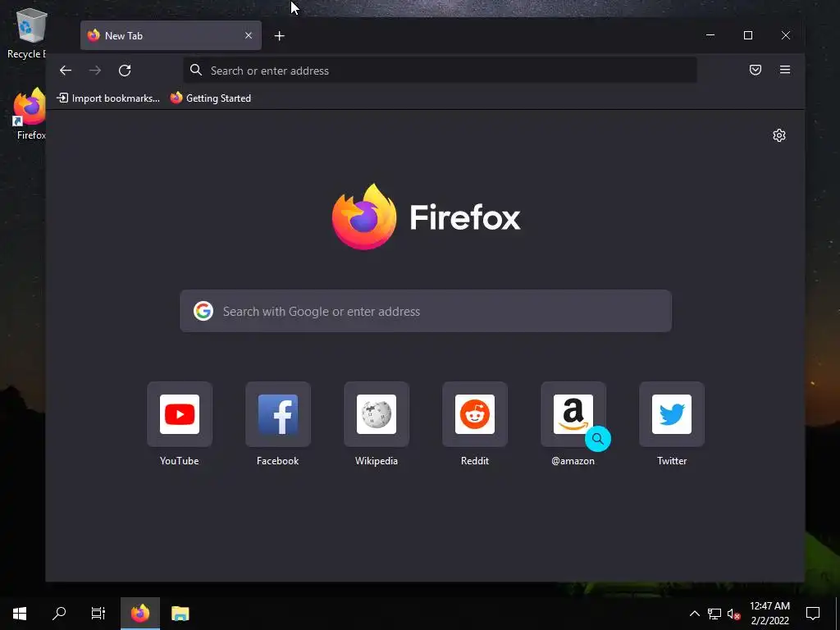
Task: Select the Firefox desktop shortcut
Action: pyautogui.click(x=30, y=114)
